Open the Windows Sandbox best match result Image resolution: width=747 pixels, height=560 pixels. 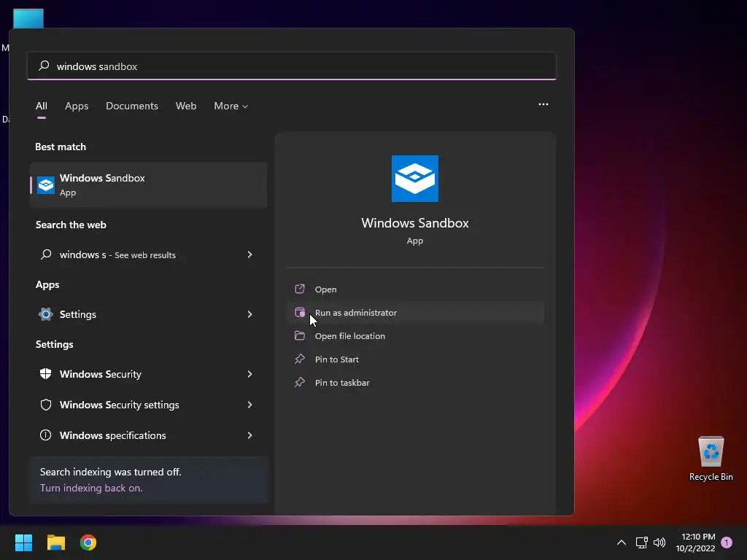click(x=148, y=184)
